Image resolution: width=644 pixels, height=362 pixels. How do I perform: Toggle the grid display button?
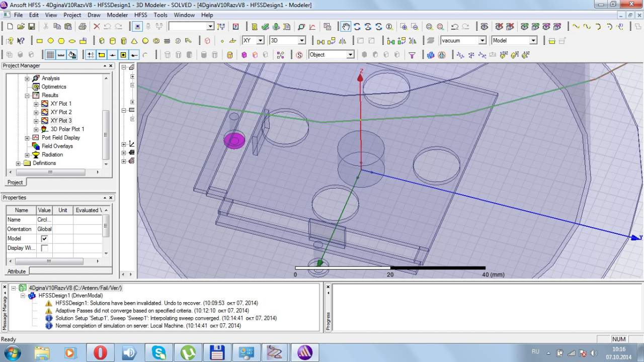(x=50, y=55)
